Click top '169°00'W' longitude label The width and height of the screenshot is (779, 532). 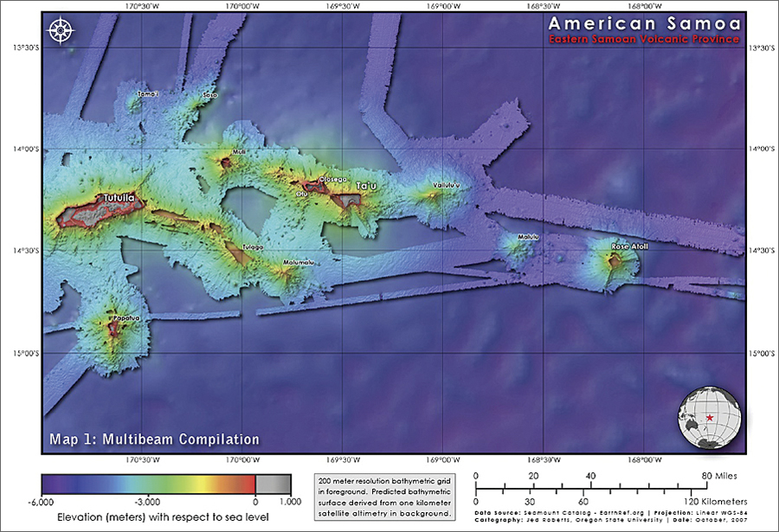coord(442,6)
